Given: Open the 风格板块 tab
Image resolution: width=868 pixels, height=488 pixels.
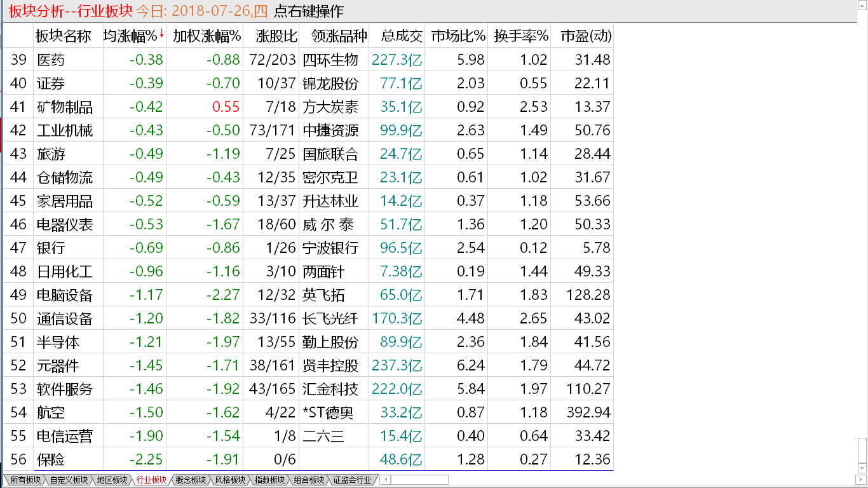Looking at the screenshot, I should point(229,480).
